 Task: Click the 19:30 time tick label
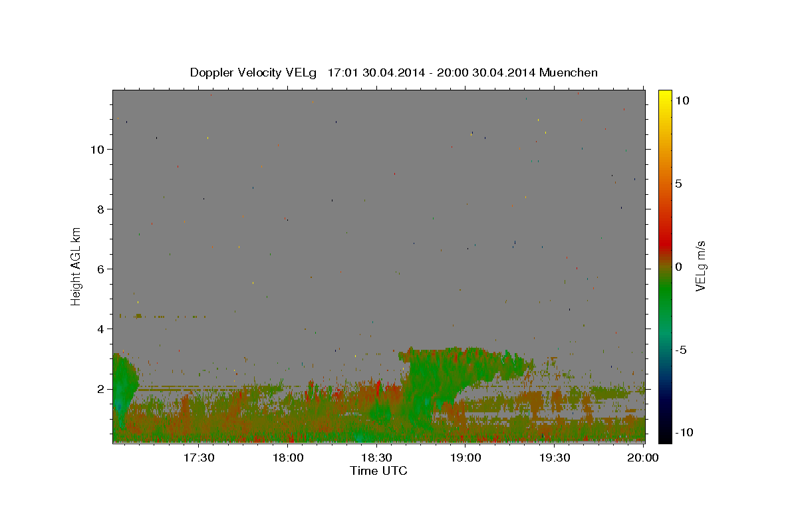point(555,458)
